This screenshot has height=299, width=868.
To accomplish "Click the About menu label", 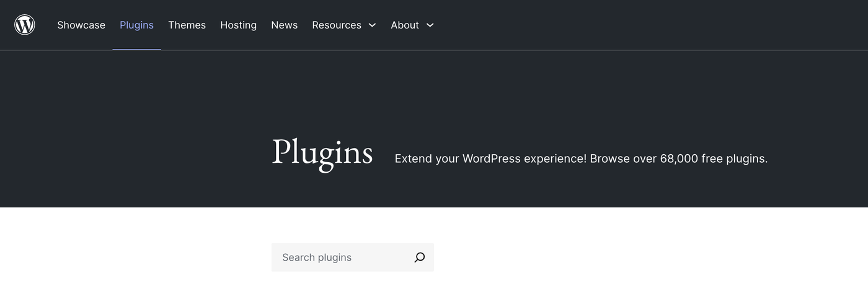I will tap(405, 25).
